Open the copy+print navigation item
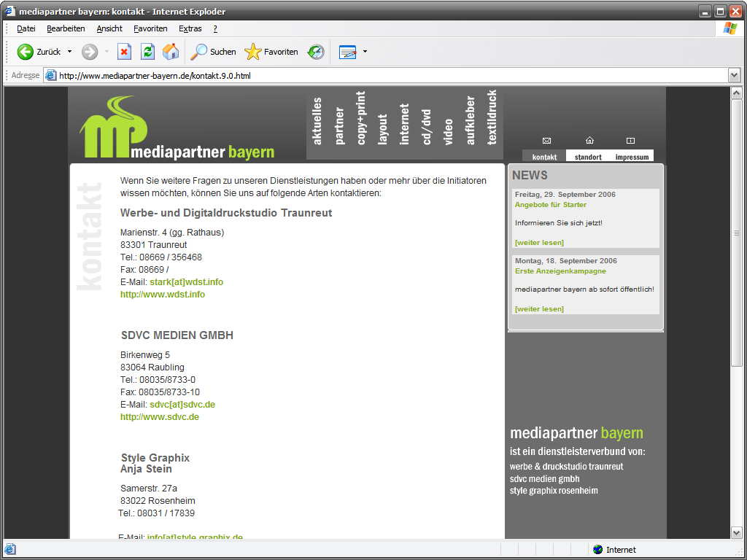747x560 pixels. (360, 117)
